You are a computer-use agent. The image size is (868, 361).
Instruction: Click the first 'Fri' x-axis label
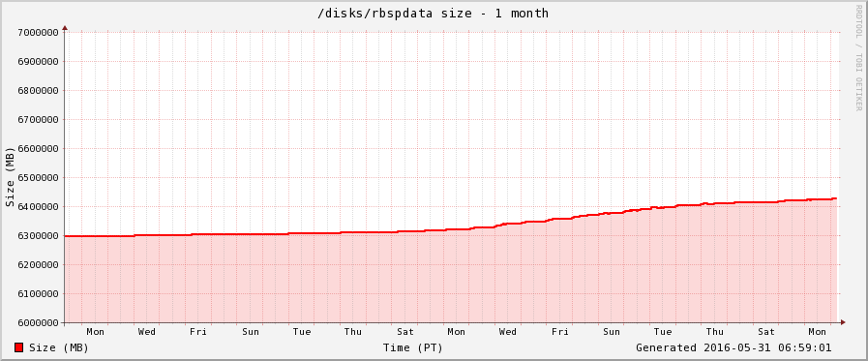point(198,332)
